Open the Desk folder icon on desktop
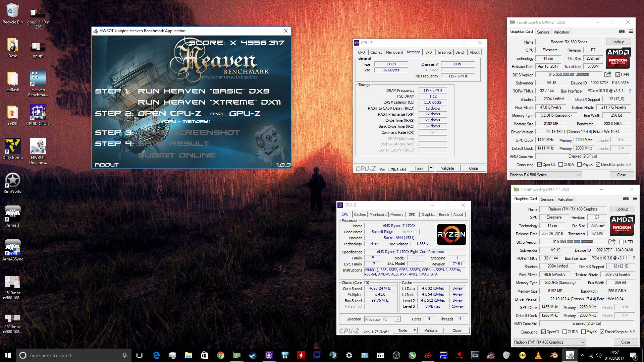The width and height of the screenshot is (644, 362). [x=12, y=48]
